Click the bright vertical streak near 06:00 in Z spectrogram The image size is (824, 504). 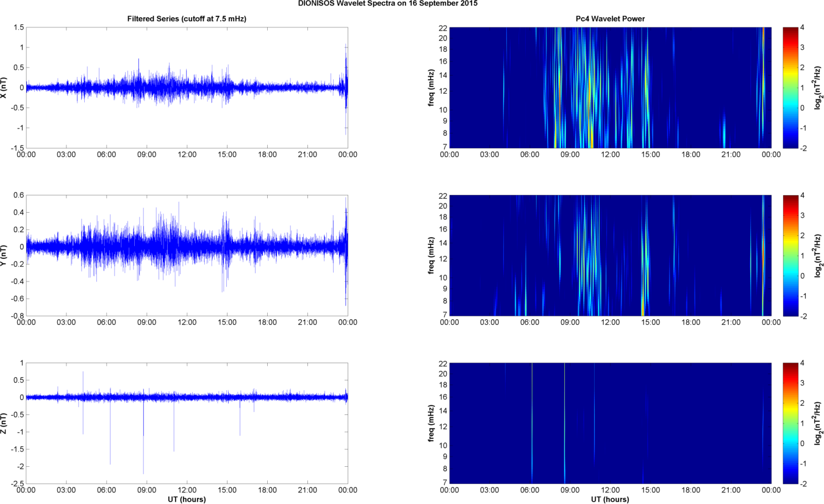coord(532,423)
